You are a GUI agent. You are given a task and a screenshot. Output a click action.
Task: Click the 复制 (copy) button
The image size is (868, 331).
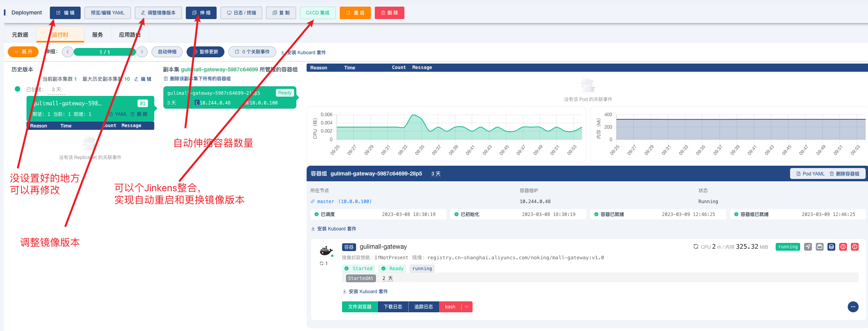(x=281, y=13)
